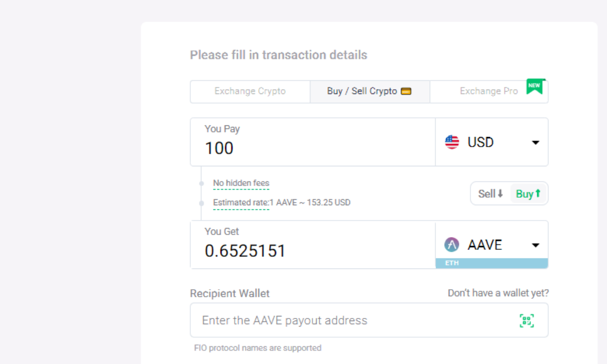Switch to the Exchange Crypto tab
607x364 pixels.
point(250,92)
